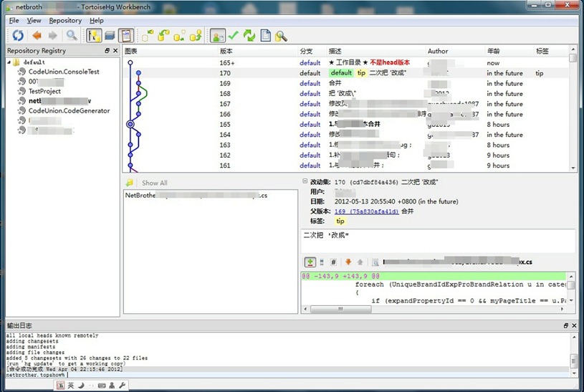
Task: Undock the Repository Registry panel
Action: tap(107, 50)
